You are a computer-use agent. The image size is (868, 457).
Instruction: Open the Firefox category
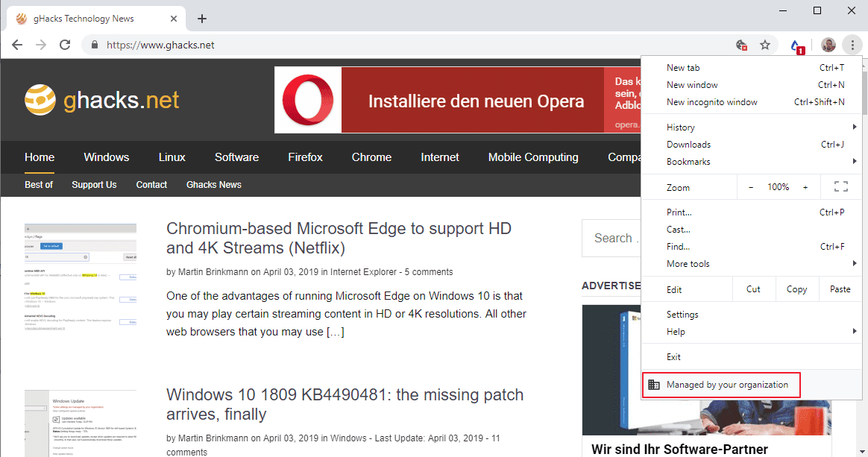(305, 157)
